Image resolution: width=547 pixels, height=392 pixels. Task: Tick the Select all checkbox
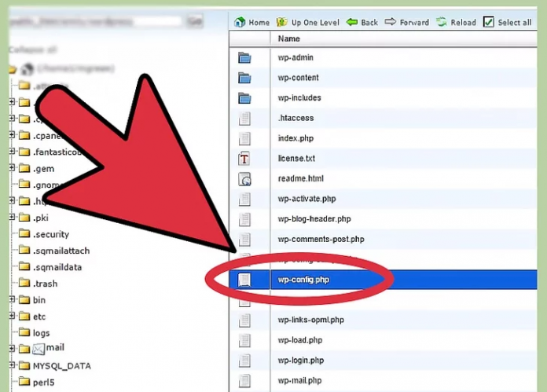point(489,22)
